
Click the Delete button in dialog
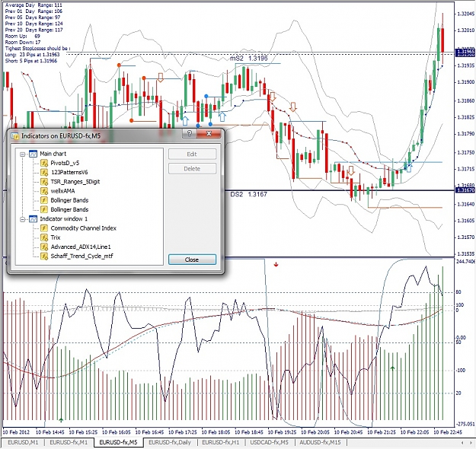(192, 169)
